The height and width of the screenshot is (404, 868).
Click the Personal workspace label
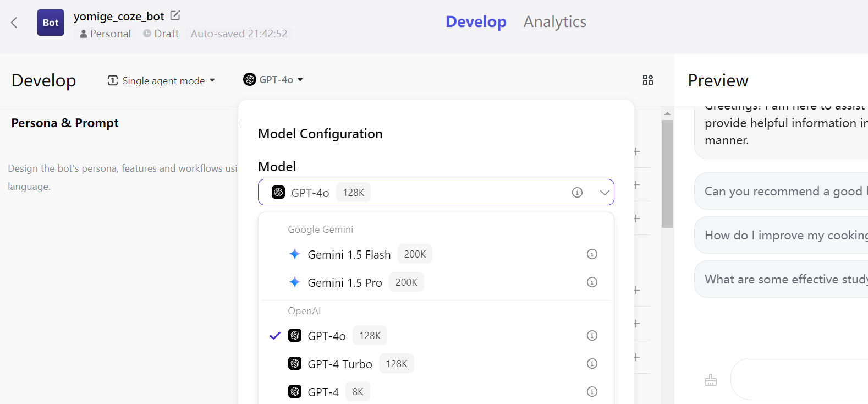[106, 34]
